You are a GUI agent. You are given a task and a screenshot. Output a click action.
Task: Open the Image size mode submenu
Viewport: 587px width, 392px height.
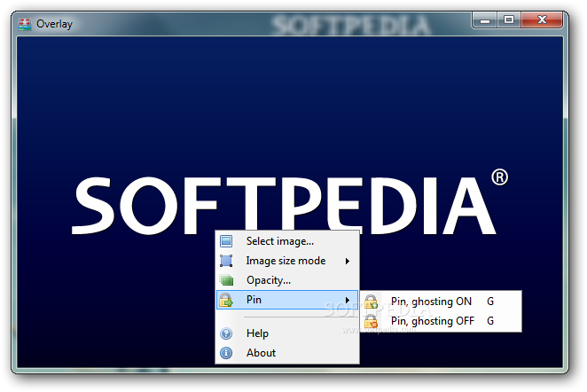(x=287, y=261)
